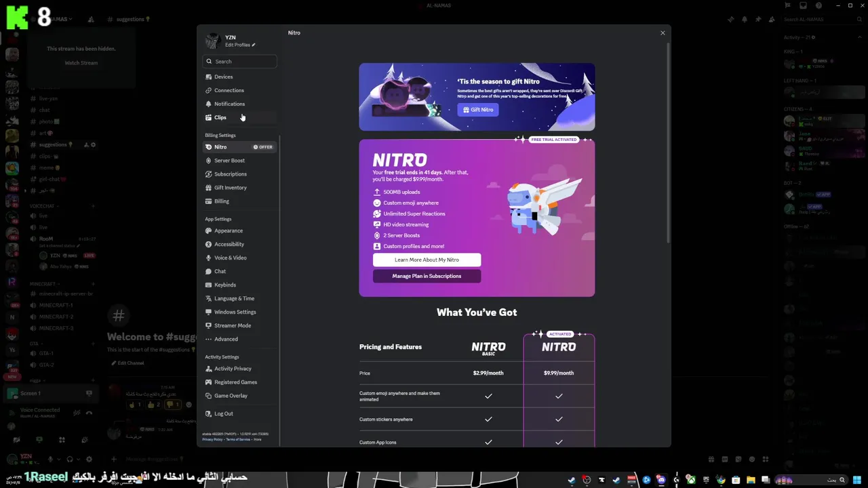Screen dimensions: 868x488
Task: Click the Language & Time icon
Action: [208, 298]
